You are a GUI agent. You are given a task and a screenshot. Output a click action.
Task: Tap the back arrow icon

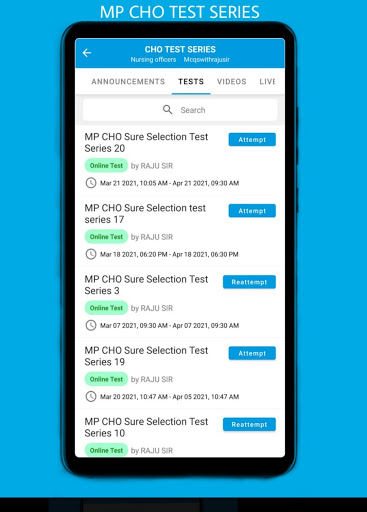point(87,53)
